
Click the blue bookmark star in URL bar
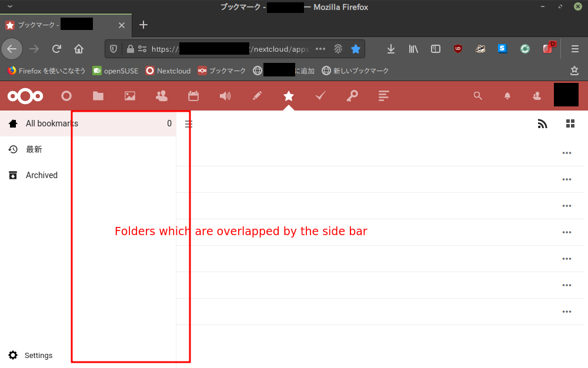(356, 49)
